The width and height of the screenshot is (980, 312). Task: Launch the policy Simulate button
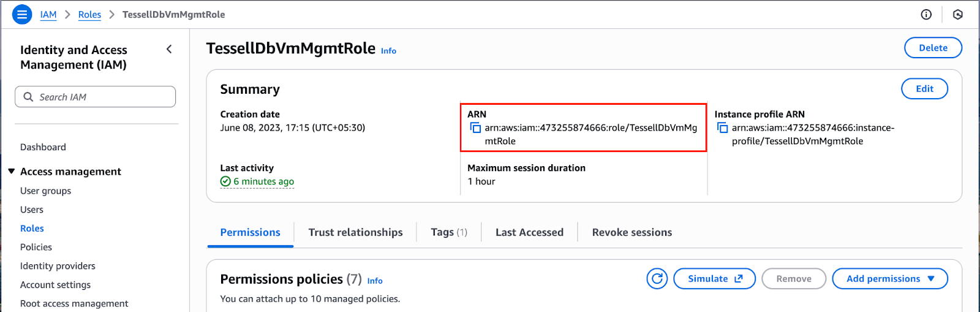pos(714,279)
